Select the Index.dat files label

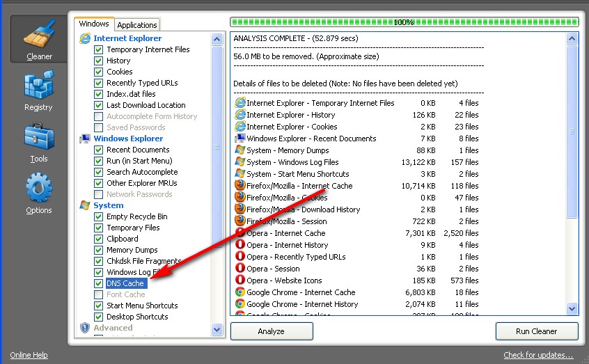point(131,94)
